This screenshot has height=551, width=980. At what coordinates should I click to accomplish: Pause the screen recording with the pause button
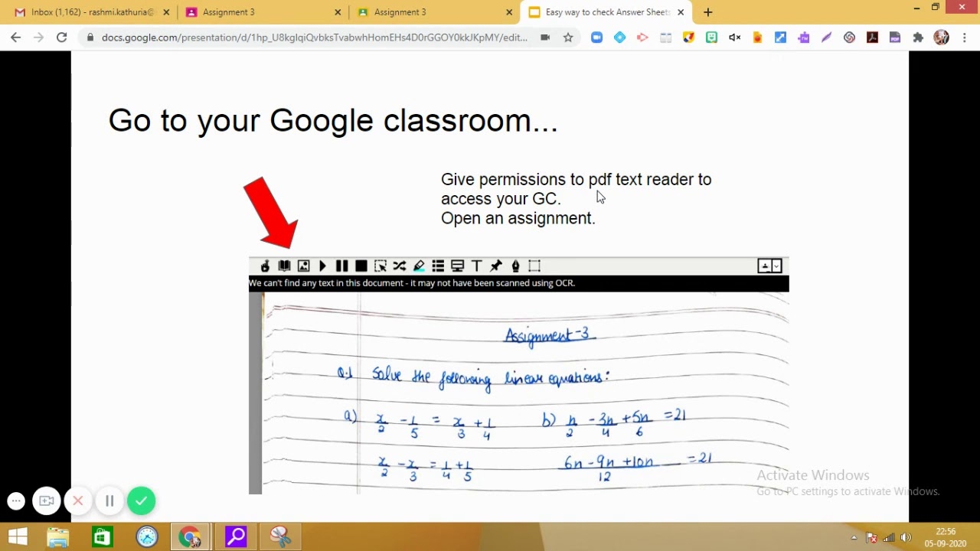click(109, 500)
